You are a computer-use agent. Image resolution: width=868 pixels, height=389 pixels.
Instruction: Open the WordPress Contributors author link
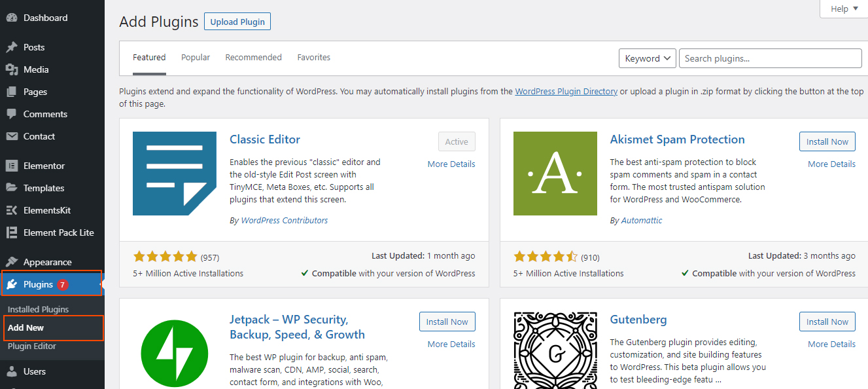click(285, 221)
